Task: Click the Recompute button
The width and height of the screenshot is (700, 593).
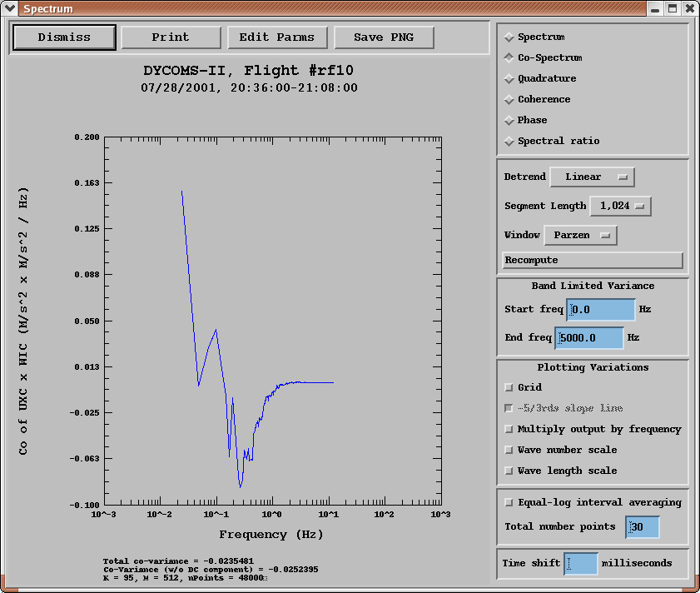Action: (593, 261)
